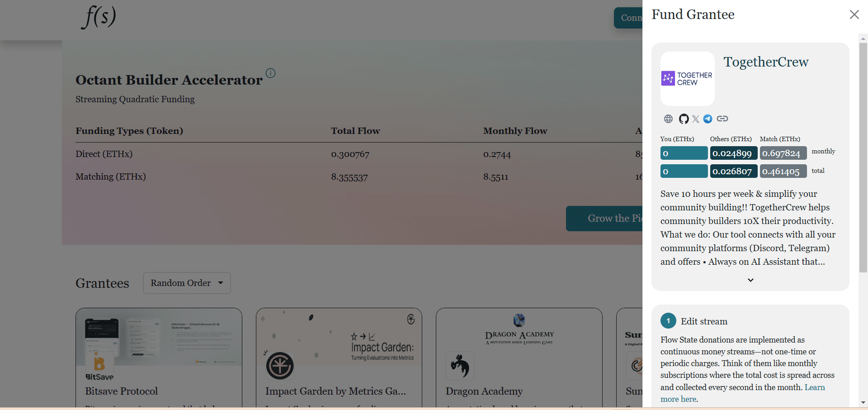
Task: Click Others monthly value 0.024899
Action: [x=733, y=153]
